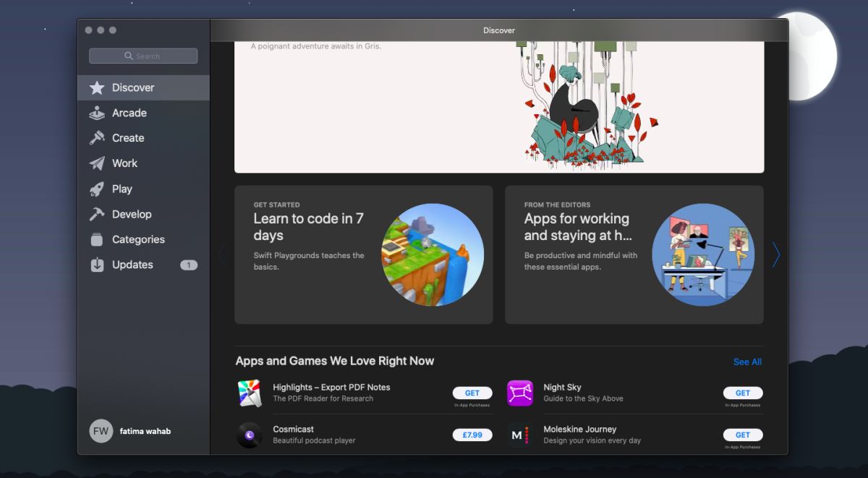Screen dimensions: 868x478
Task: Click the Highlights app icon
Action: coord(250,393)
